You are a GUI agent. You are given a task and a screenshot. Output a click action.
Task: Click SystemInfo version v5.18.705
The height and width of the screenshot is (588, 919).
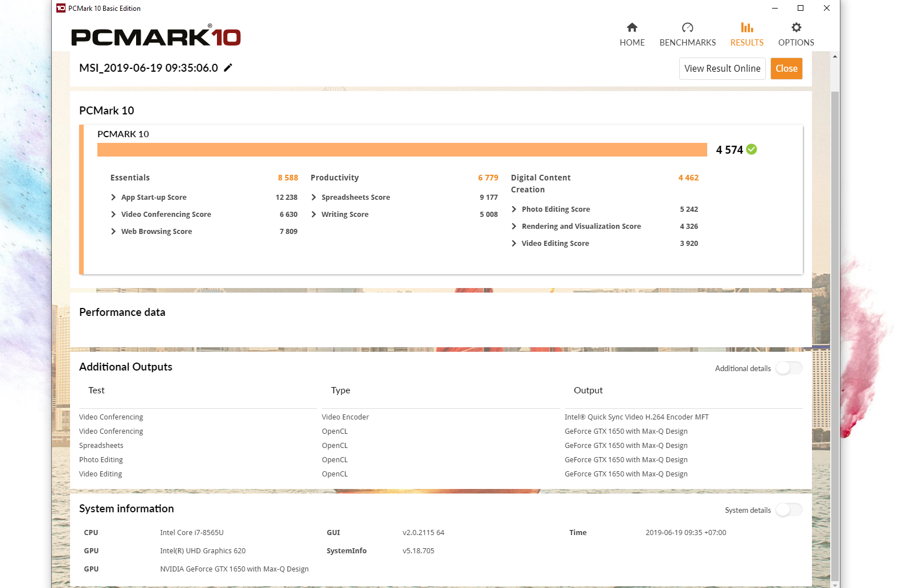coord(418,551)
